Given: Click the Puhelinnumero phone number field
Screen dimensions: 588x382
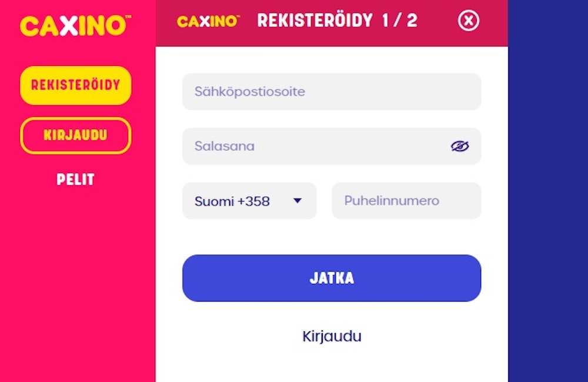Looking at the screenshot, I should (406, 201).
